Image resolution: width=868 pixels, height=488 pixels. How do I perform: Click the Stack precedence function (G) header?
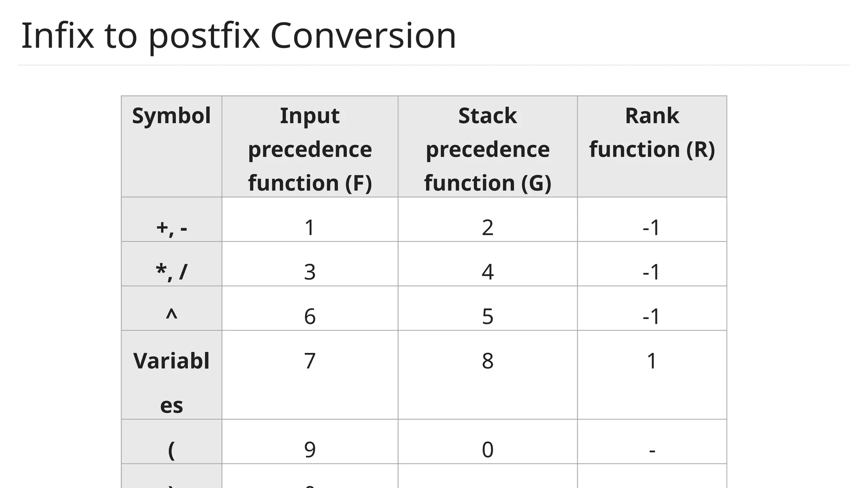tap(487, 149)
